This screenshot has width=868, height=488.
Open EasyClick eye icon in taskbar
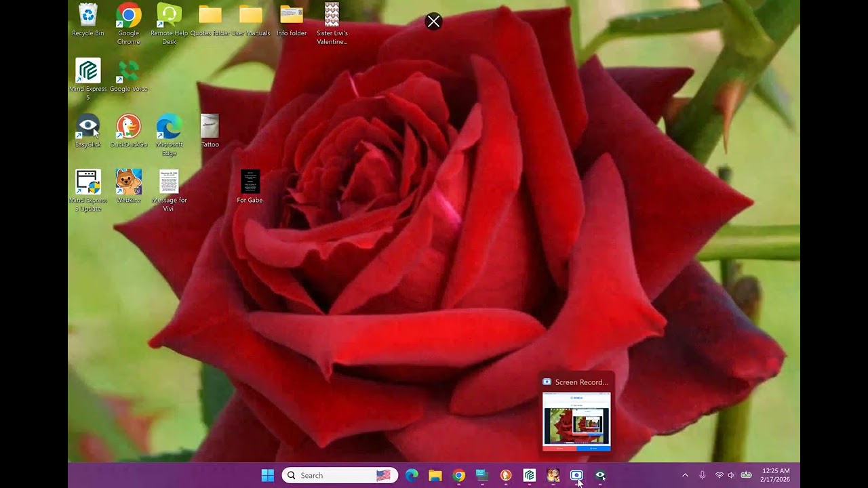pos(600,475)
